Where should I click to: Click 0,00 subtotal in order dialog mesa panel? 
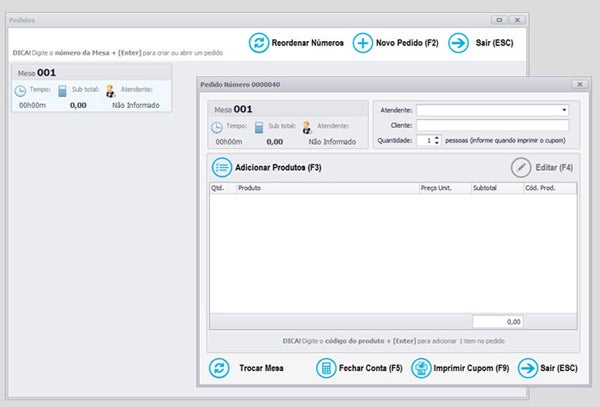[275, 142]
